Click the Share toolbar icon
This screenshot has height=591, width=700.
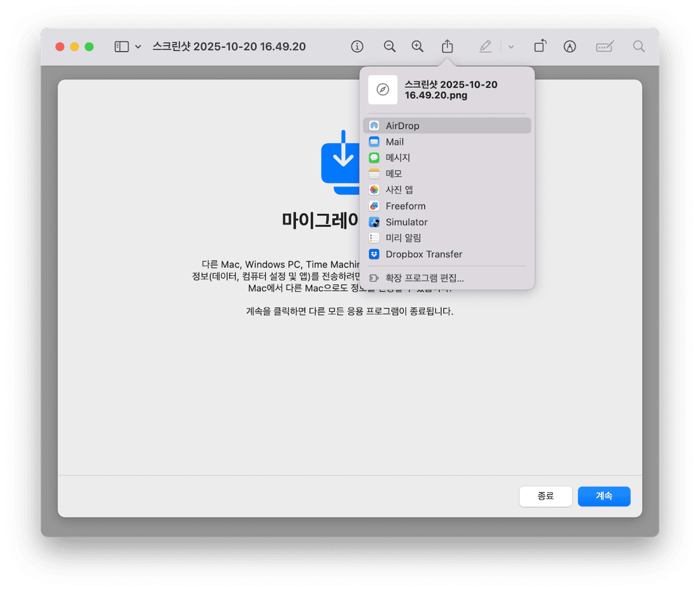[447, 47]
